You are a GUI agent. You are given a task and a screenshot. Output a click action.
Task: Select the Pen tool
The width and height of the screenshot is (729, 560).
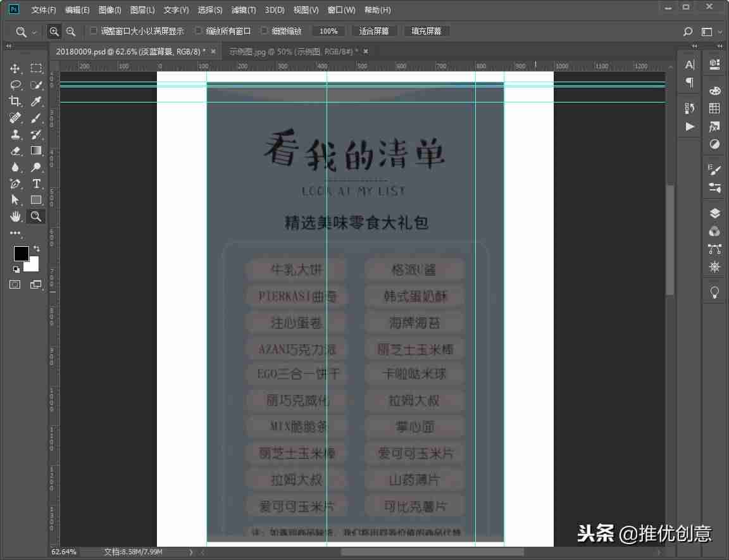(x=15, y=184)
